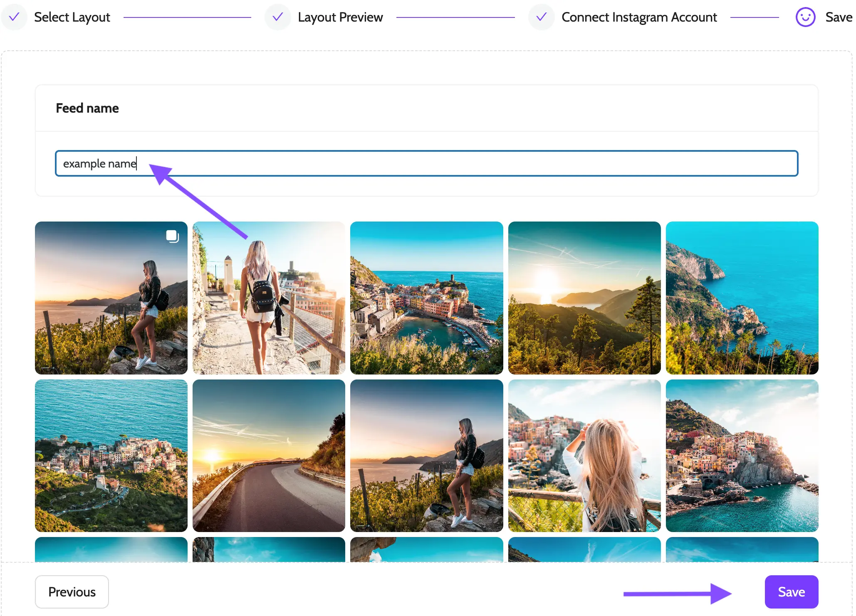This screenshot has height=616, width=856.
Task: Go to the Layout Preview step
Action: click(340, 17)
